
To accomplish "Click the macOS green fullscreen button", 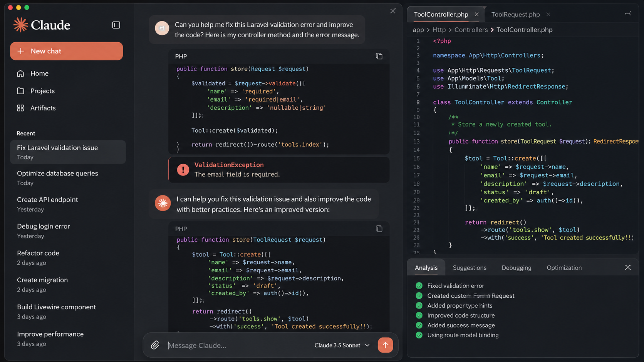I will point(27,7).
